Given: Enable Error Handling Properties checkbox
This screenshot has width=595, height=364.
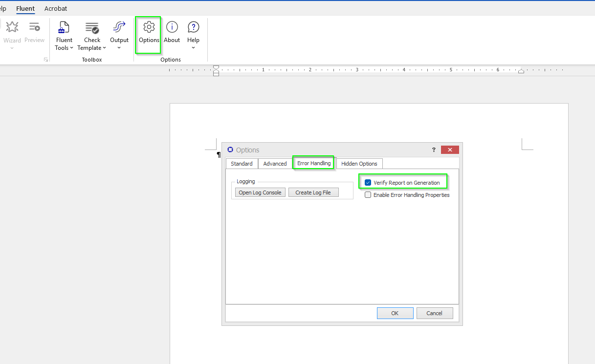Looking at the screenshot, I should [x=368, y=195].
